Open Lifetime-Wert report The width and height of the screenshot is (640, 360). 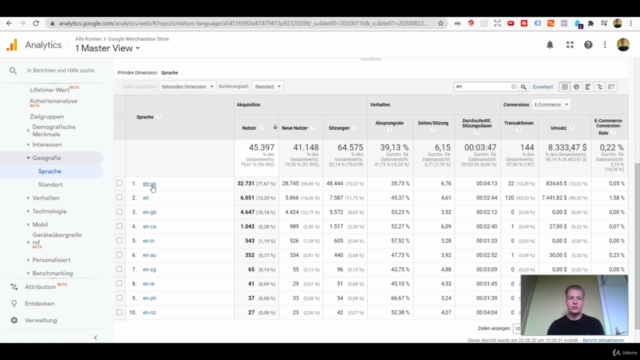click(49, 90)
